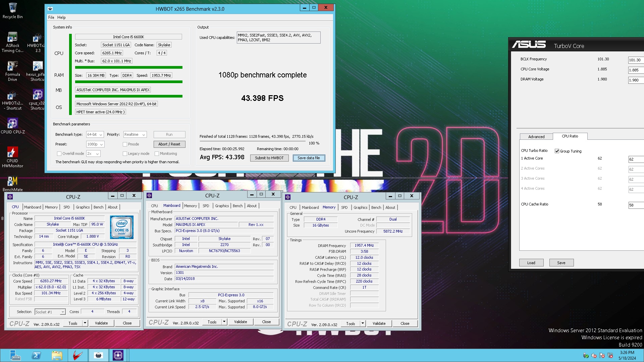644x362 pixels.
Task: Click the Intel Core i5 logo
Action: coord(122,227)
